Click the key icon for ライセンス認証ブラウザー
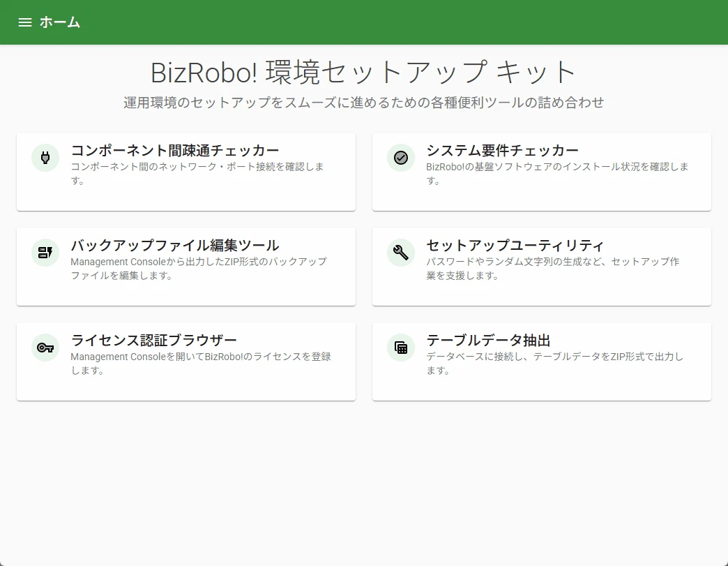 (x=45, y=348)
